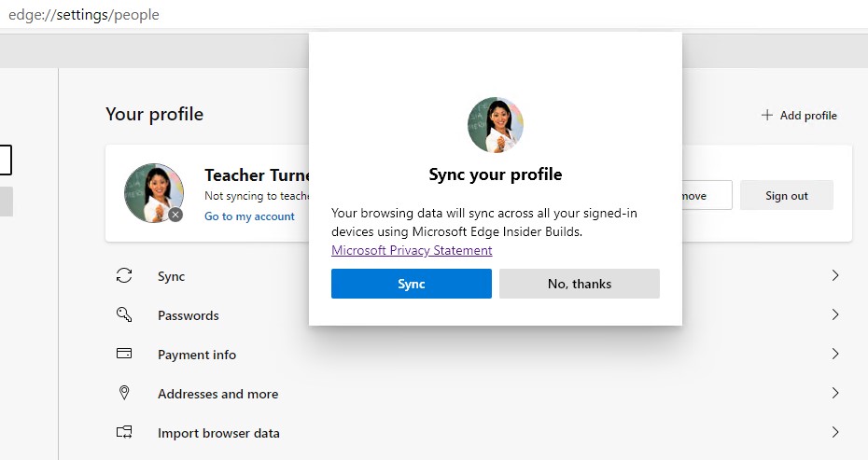Click the Sync your profile dialog title
Screen dimensions: 868x460
[x=496, y=174]
